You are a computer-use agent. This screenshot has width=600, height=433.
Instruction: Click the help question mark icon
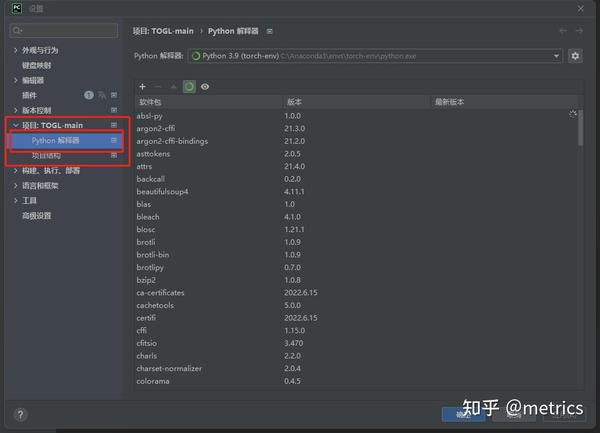coord(21,415)
